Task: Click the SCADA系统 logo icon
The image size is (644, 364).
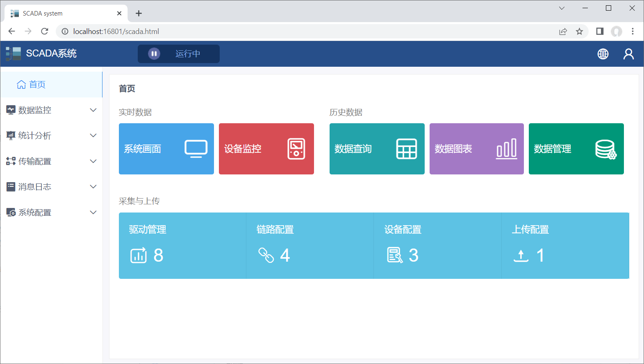Action: click(x=13, y=54)
